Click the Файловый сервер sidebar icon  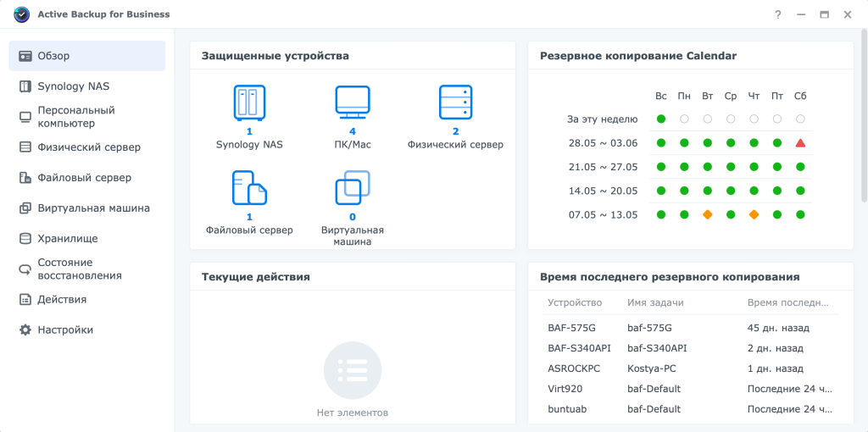pyautogui.click(x=25, y=178)
